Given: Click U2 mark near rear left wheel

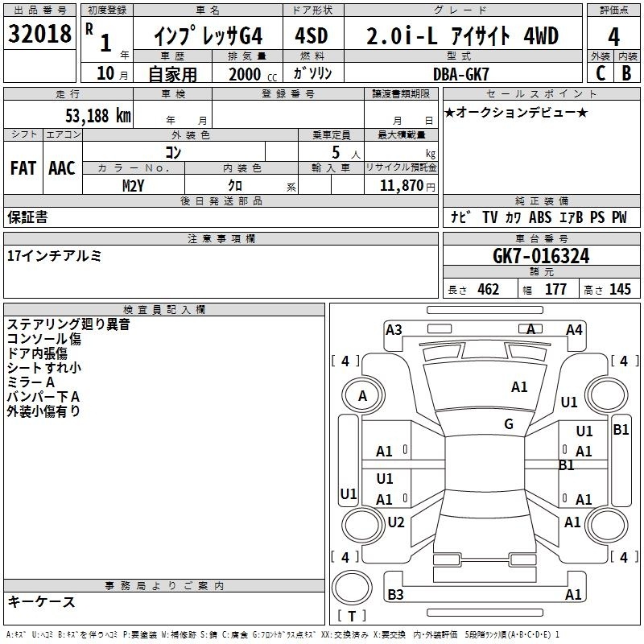Looking at the screenshot, I should pyautogui.click(x=396, y=522).
